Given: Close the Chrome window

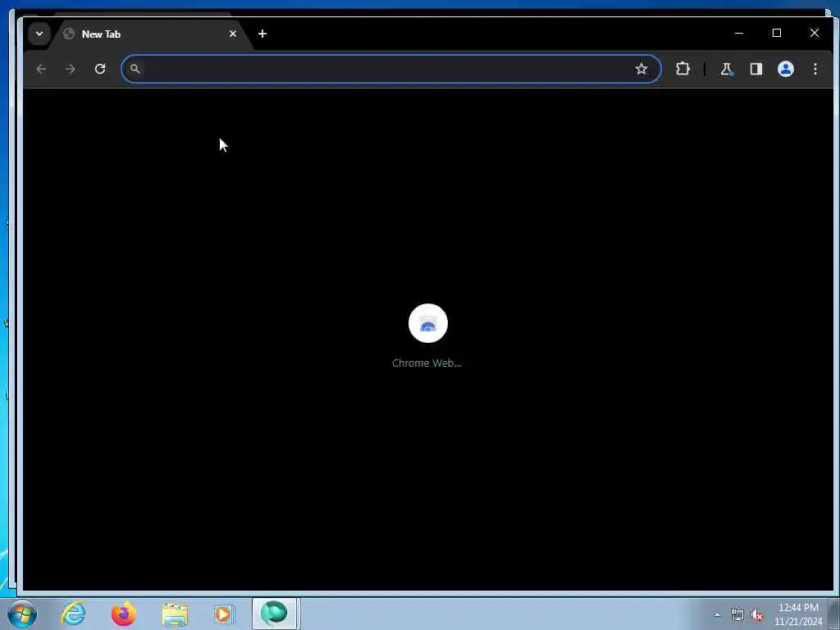Looking at the screenshot, I should [815, 33].
